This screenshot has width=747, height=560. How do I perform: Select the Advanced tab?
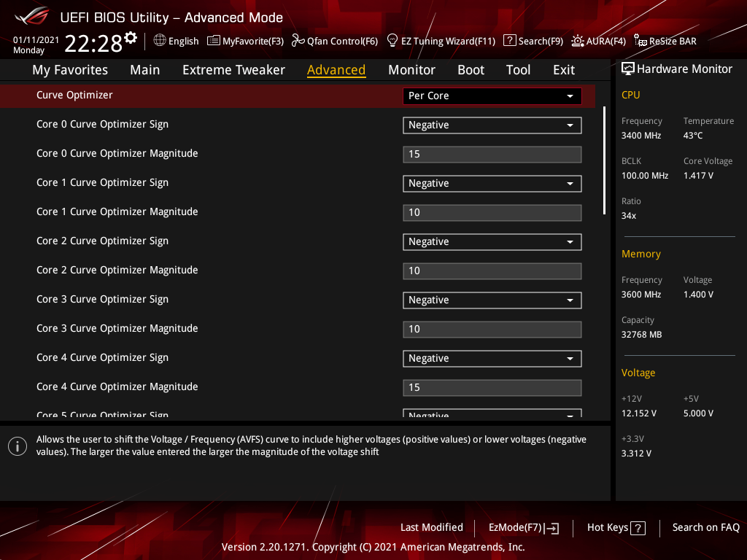336,70
